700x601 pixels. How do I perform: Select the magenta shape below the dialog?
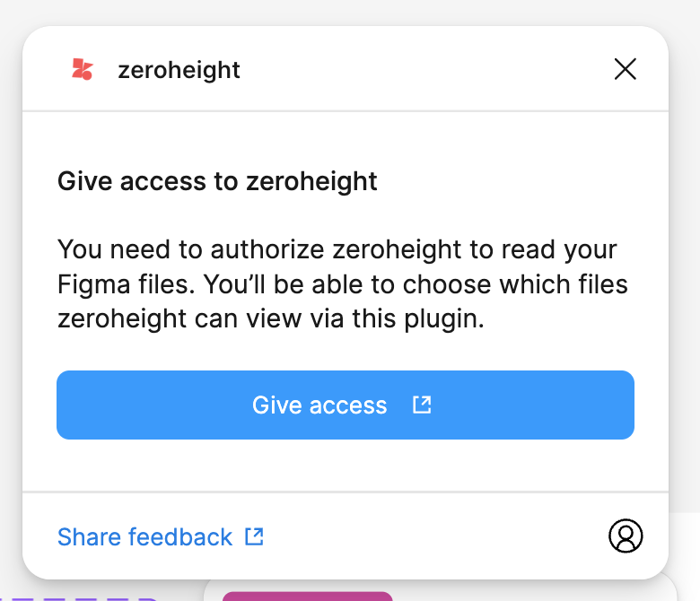(x=307, y=596)
